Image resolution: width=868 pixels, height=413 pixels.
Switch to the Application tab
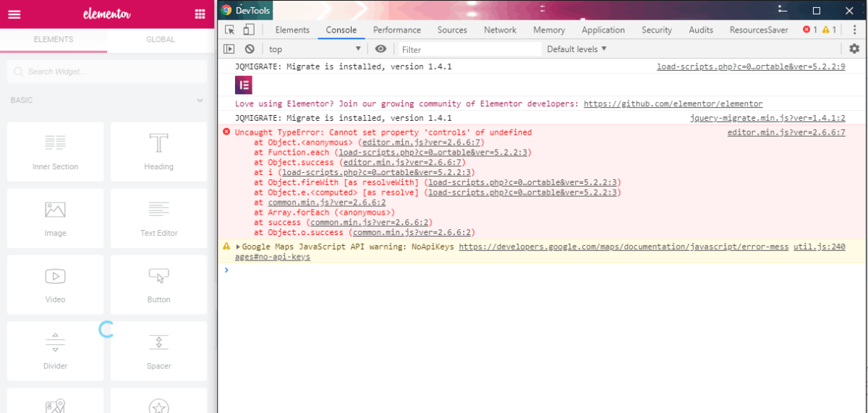pyautogui.click(x=603, y=30)
